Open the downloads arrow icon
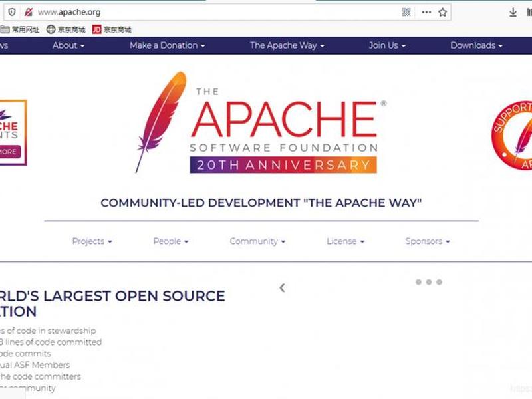Image resolution: width=532 pixels, height=399 pixels. pos(513,13)
